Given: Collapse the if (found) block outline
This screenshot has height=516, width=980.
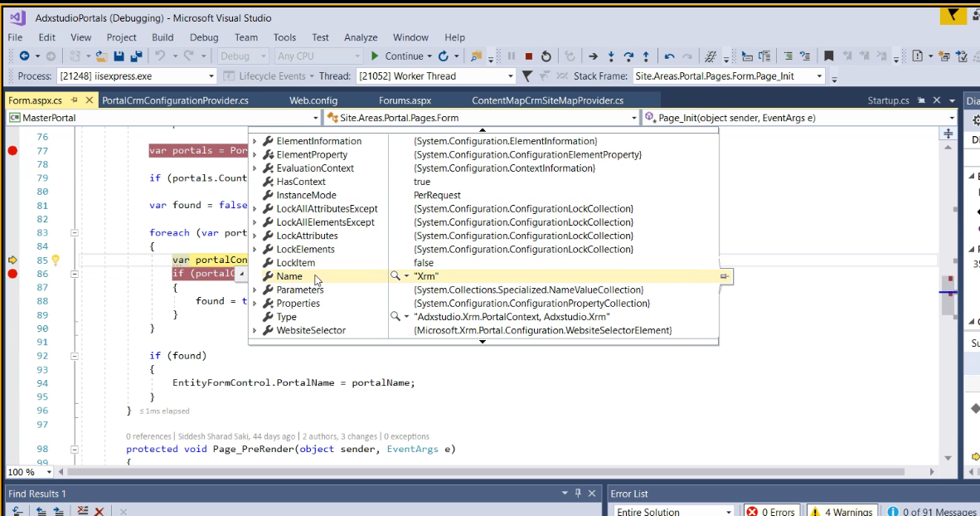Looking at the screenshot, I should click(75, 356).
